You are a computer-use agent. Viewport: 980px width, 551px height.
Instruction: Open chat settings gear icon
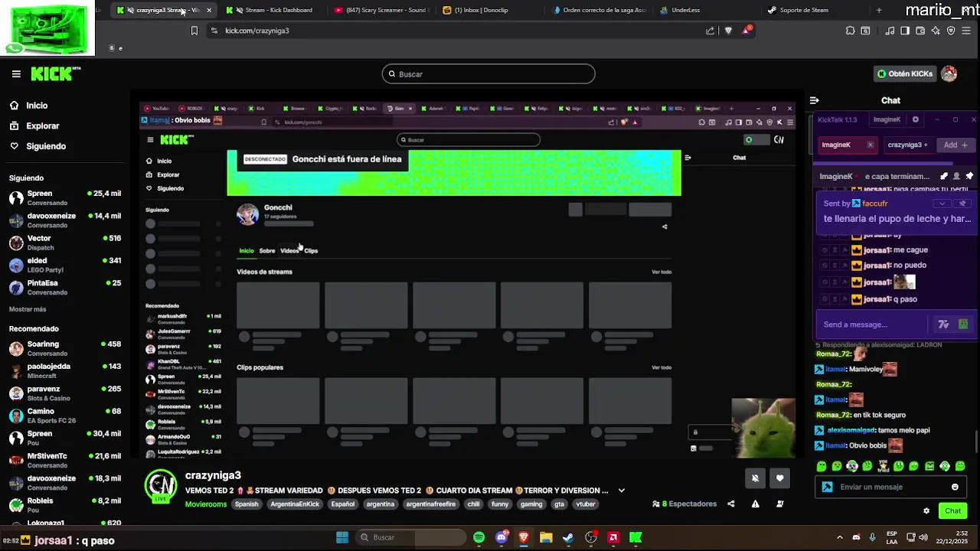926,510
